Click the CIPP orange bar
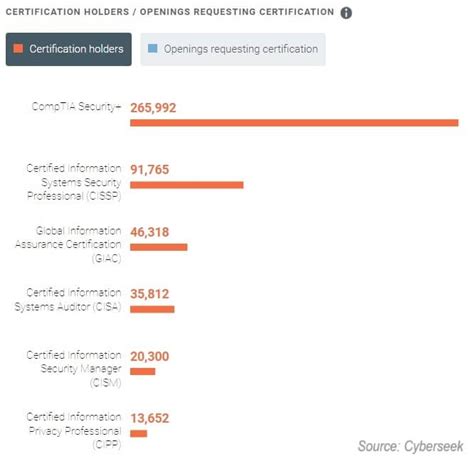This screenshot has height=461, width=474. 139,434
